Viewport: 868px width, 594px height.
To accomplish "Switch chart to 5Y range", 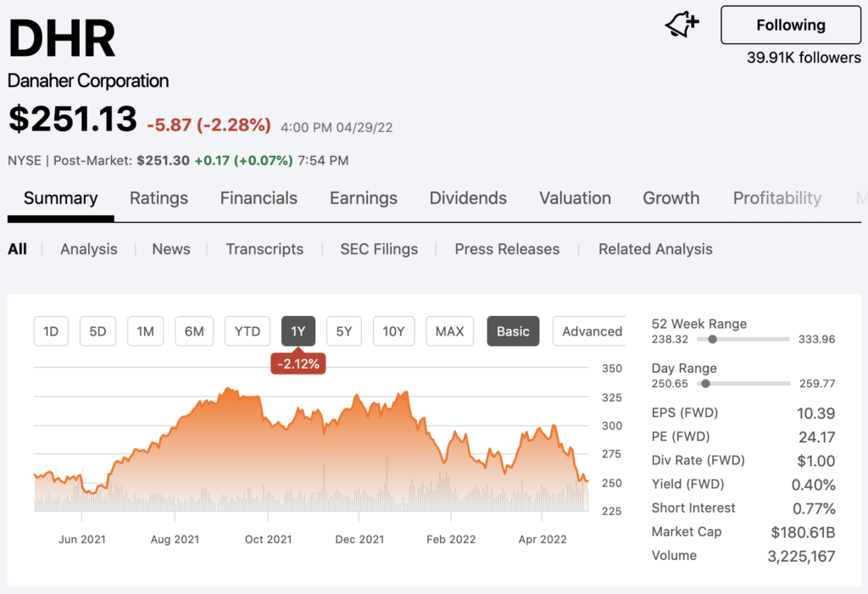I will pos(344,331).
